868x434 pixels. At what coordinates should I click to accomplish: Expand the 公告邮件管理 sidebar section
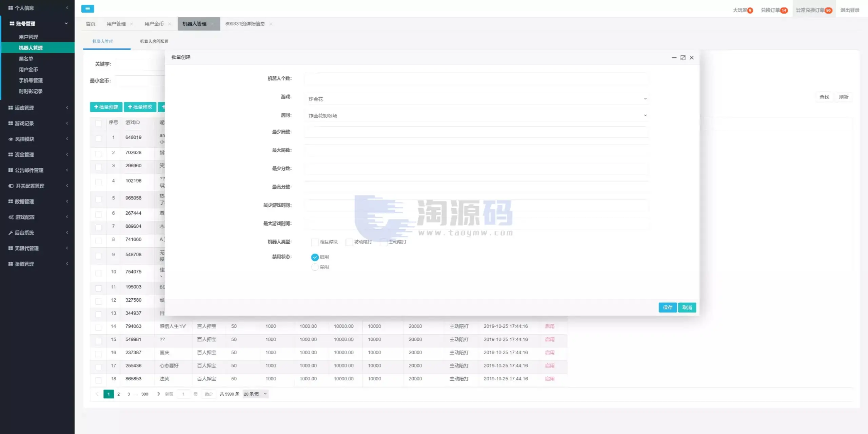click(x=37, y=170)
